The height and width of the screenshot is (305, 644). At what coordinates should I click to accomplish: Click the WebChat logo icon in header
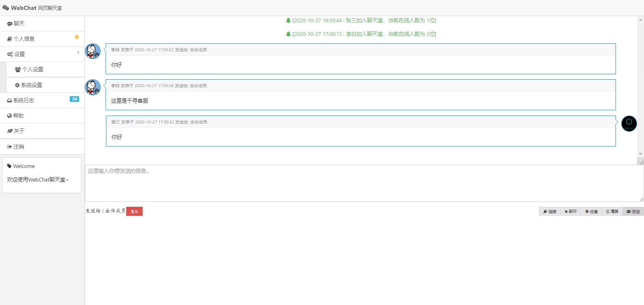coord(6,8)
